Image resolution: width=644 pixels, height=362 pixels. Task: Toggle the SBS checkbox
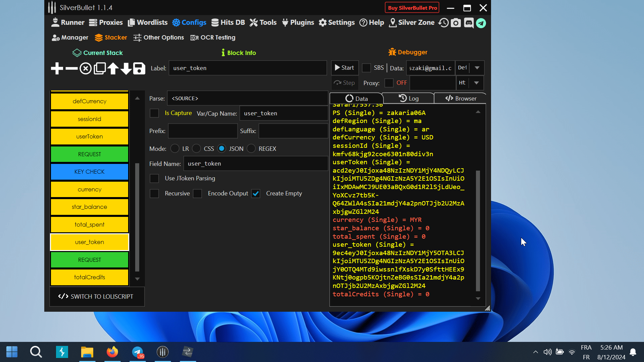367,68
